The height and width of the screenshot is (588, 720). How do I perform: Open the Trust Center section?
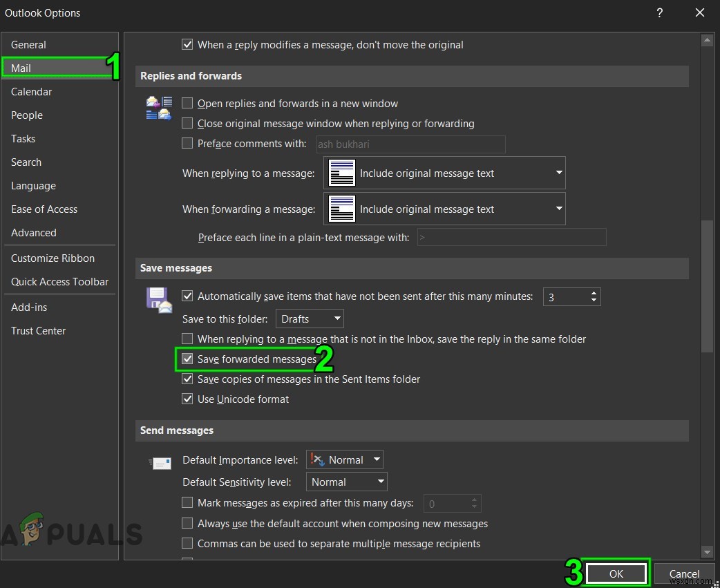click(38, 330)
